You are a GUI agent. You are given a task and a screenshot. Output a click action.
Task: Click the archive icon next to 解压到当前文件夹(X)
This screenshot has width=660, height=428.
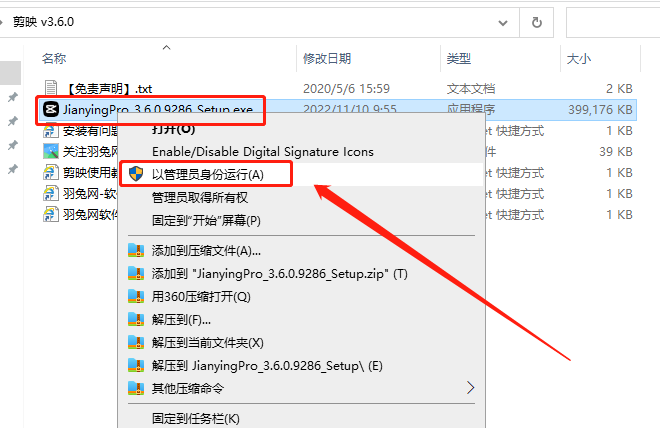pos(136,342)
